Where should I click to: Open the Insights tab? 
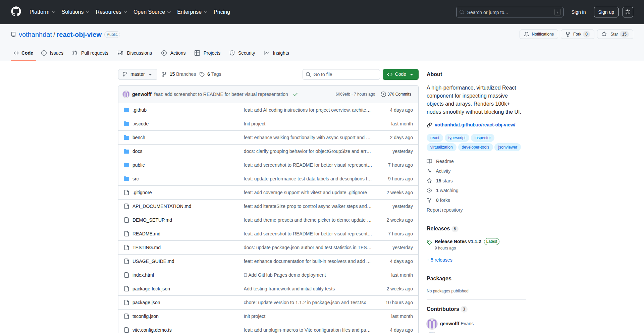(276, 53)
